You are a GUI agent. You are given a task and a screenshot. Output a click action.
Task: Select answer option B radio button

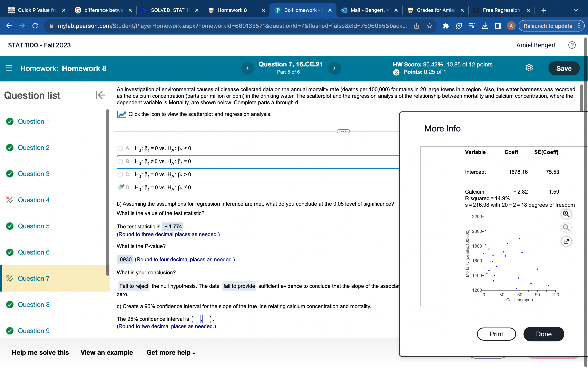120,161
